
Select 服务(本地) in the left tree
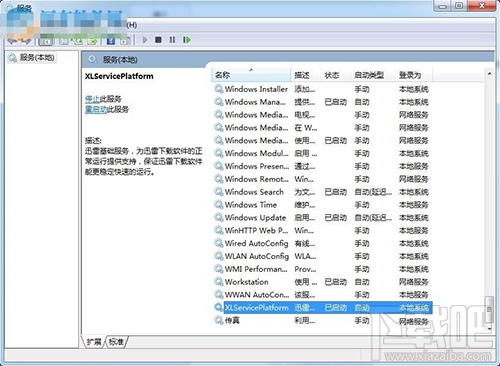point(37,57)
